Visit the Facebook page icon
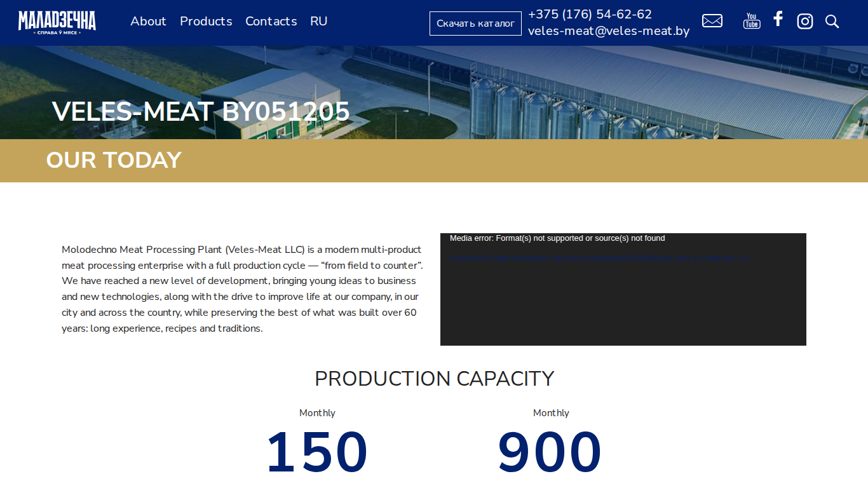This screenshot has width=868, height=488. click(x=778, y=19)
